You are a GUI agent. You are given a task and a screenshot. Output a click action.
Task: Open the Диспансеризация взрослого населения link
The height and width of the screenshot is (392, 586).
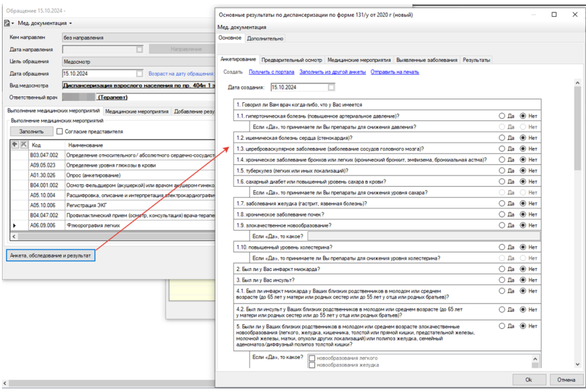139,85
